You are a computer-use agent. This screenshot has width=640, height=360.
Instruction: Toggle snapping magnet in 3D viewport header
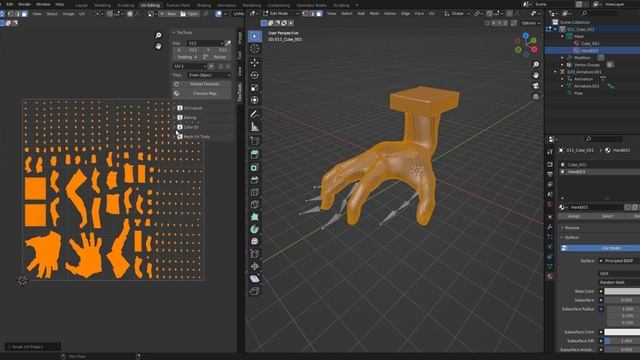coord(489,13)
